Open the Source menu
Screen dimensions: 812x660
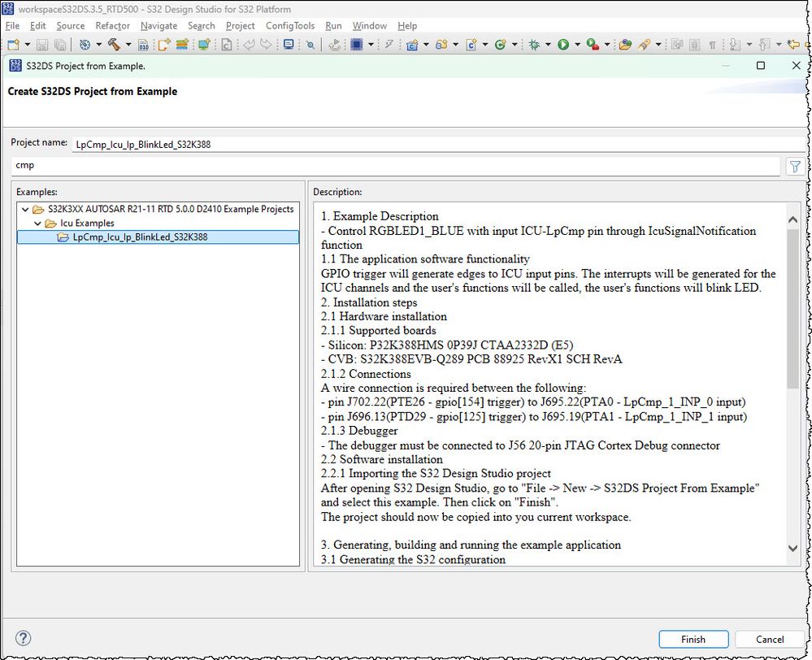(x=71, y=25)
